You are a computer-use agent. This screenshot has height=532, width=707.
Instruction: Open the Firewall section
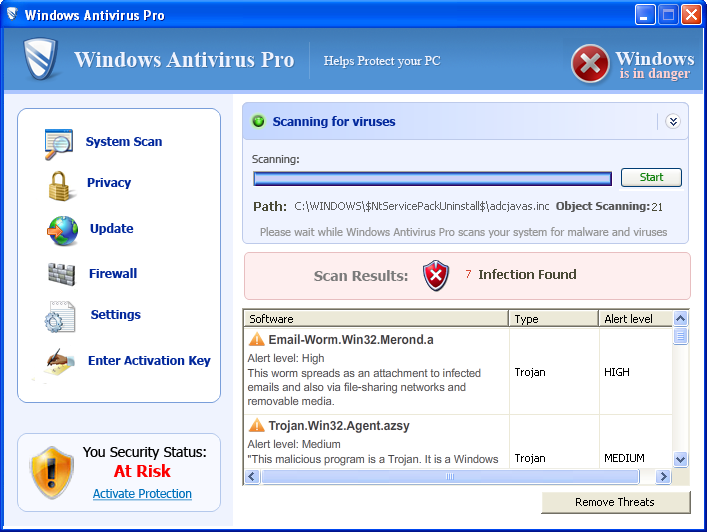click(113, 274)
